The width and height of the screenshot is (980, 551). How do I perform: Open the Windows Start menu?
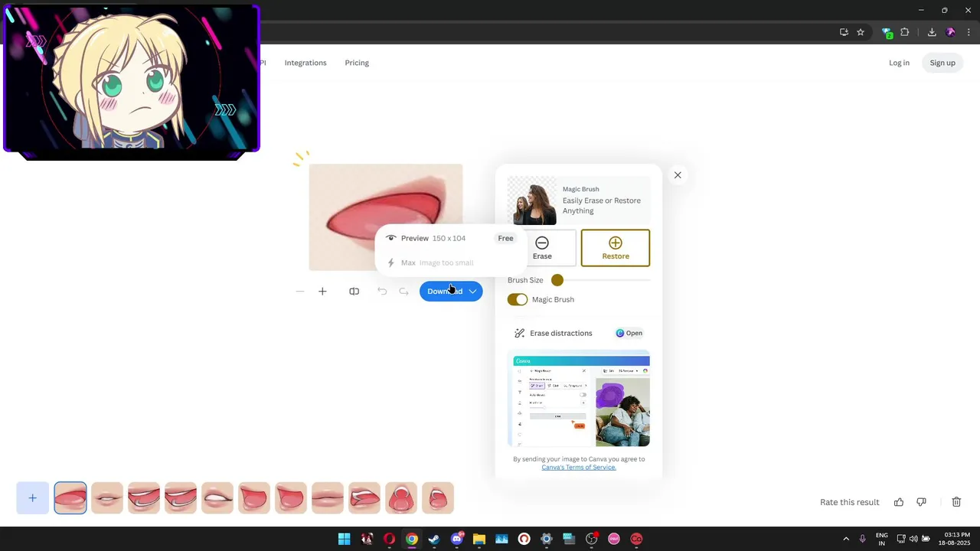tap(345, 539)
